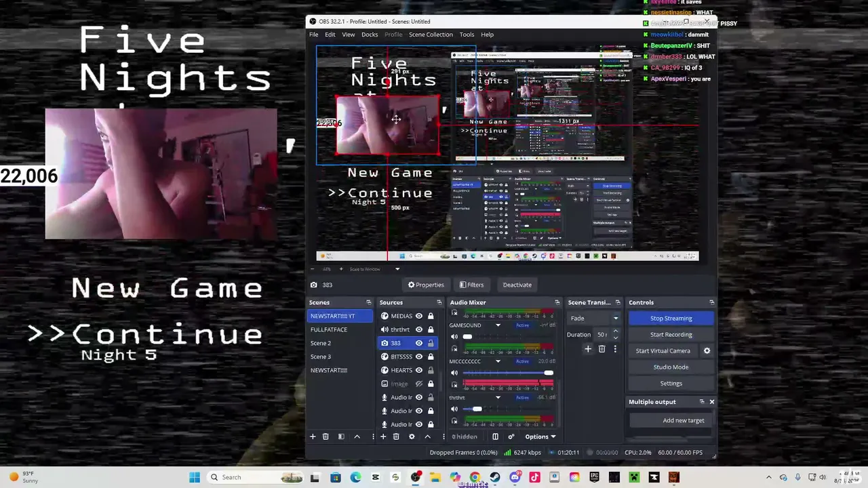Open the Edit menu
868x488 pixels.
coord(330,35)
